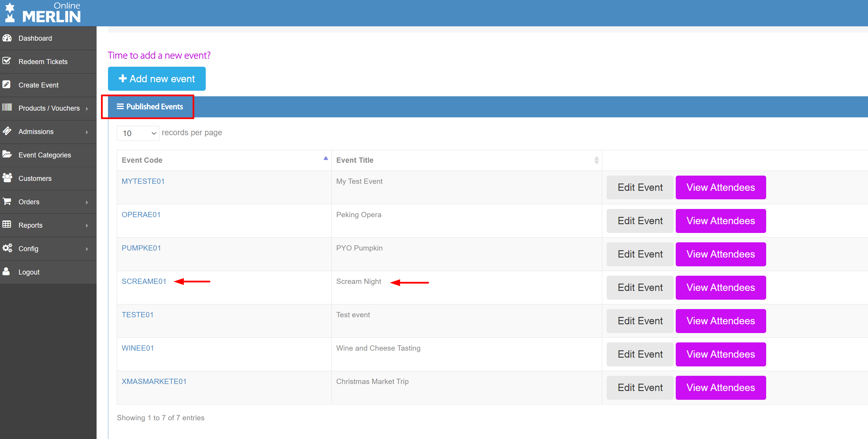Click the Dashboard gauge icon
This screenshot has width=868, height=439.
point(7,38)
